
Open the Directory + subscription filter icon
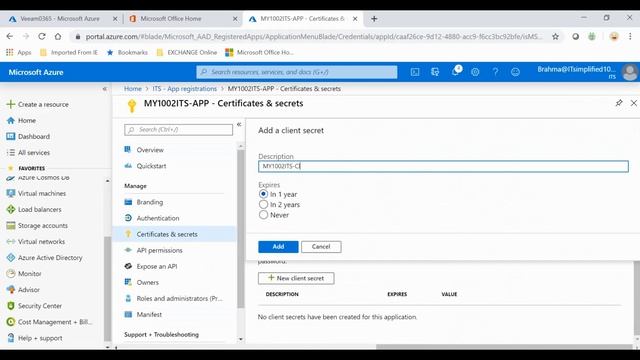(x=435, y=72)
